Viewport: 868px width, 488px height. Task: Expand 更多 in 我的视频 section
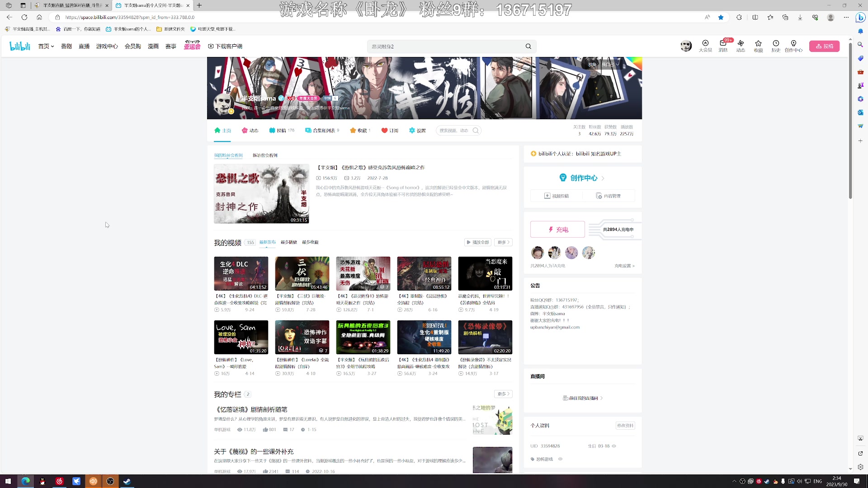(x=503, y=243)
